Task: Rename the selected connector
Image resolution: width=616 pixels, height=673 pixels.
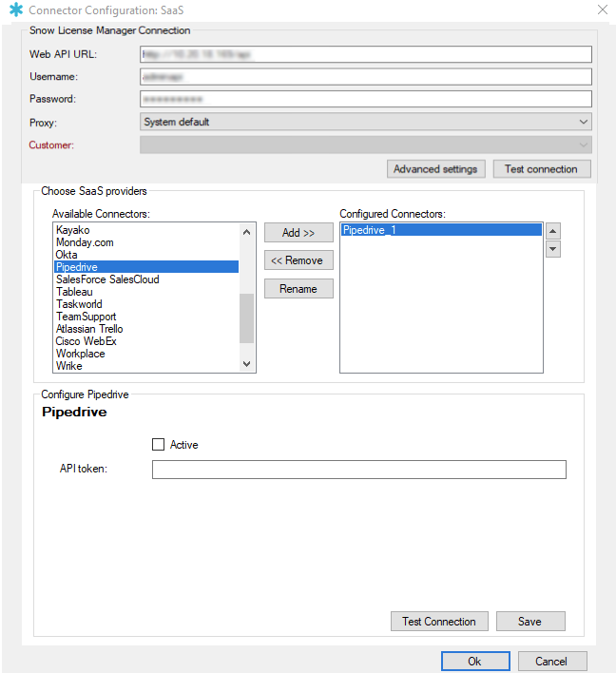Action: (x=298, y=289)
